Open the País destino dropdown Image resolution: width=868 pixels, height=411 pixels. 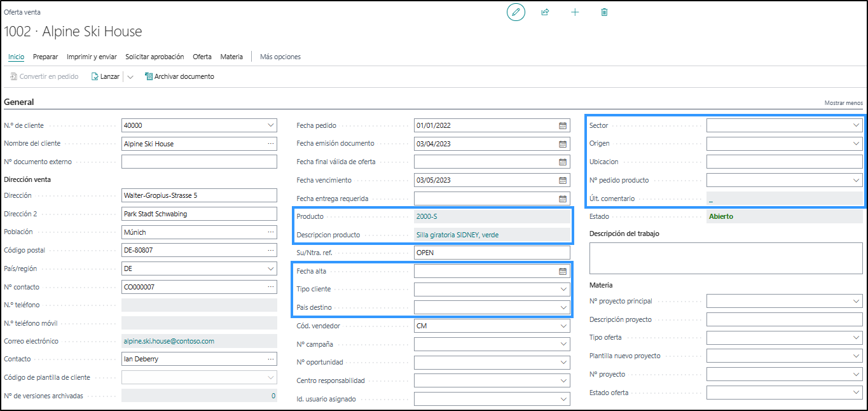[563, 308]
